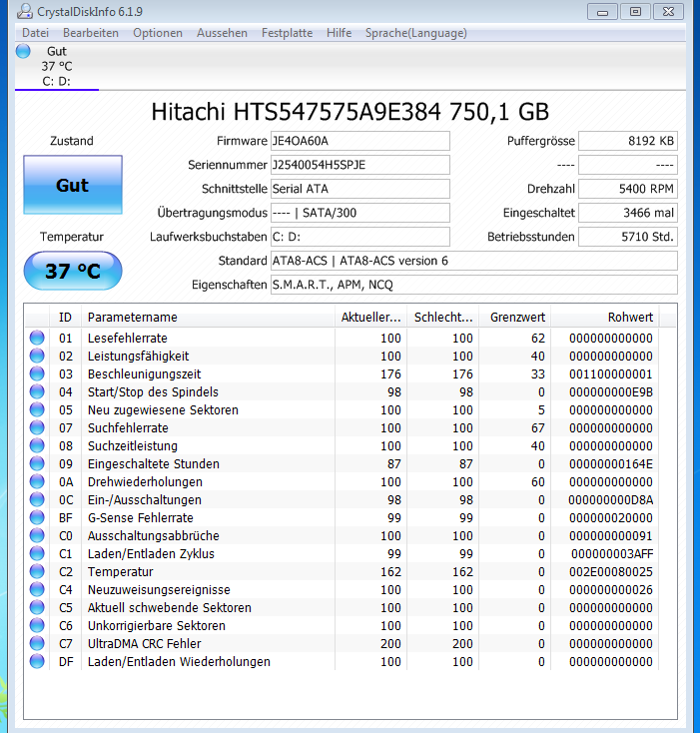700x733 pixels.
Task: Click the status orb for Leistungsfähigkeit row
Action: click(37, 356)
